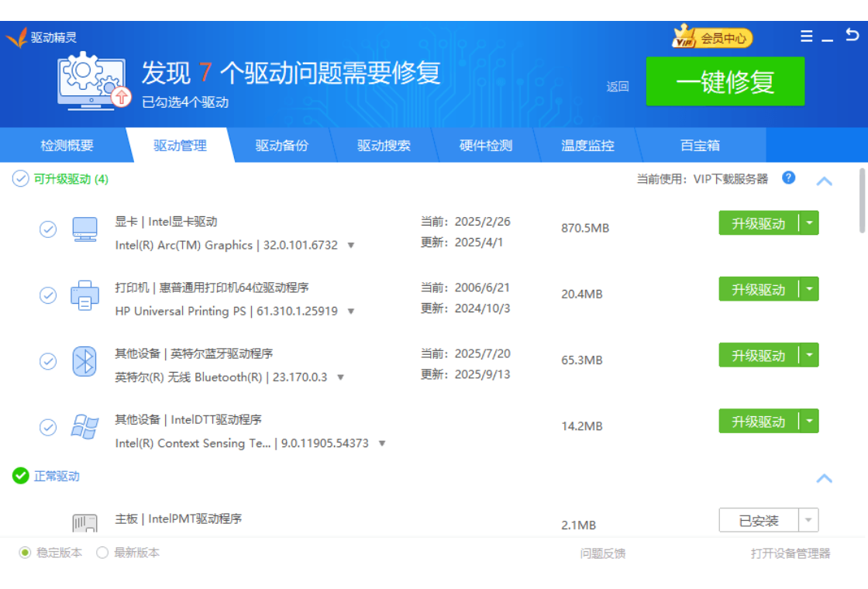Open the hamburger main menu icon
The image size is (868, 589).
(807, 36)
